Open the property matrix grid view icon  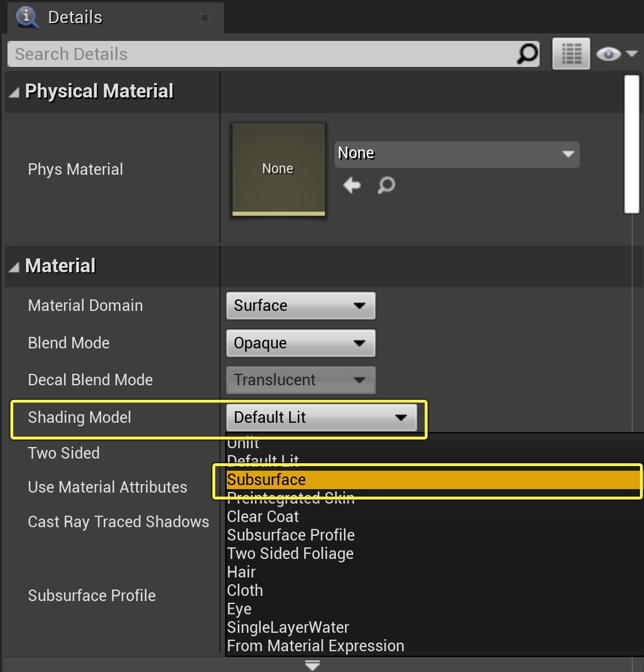[x=571, y=54]
